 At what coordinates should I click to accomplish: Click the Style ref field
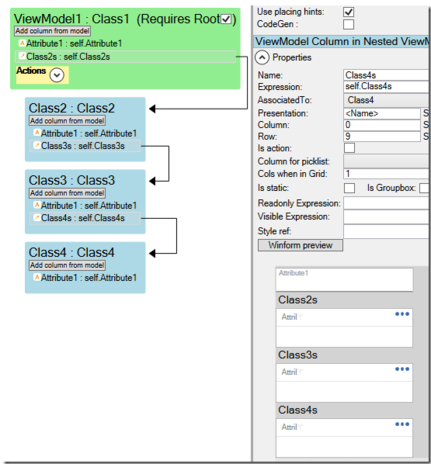coord(386,231)
